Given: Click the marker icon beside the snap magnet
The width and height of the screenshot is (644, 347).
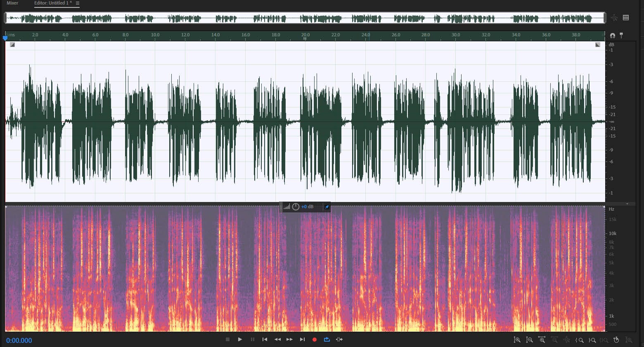Looking at the screenshot, I should coord(621,36).
